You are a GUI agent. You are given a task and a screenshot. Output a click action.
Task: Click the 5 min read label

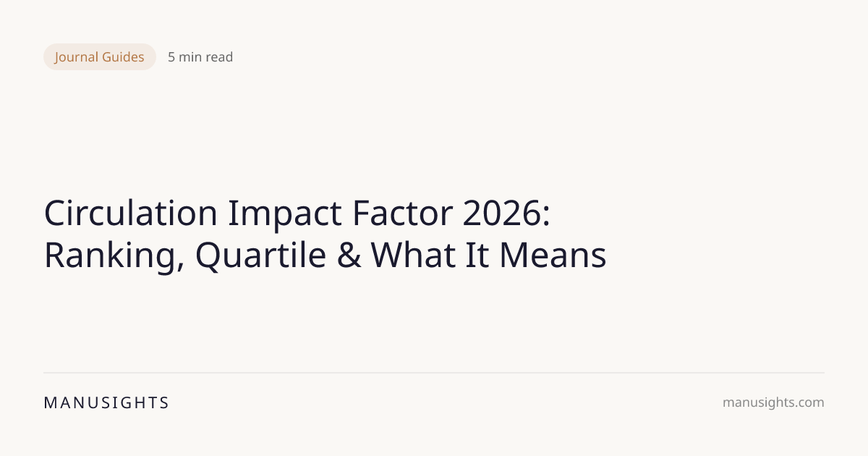point(200,57)
